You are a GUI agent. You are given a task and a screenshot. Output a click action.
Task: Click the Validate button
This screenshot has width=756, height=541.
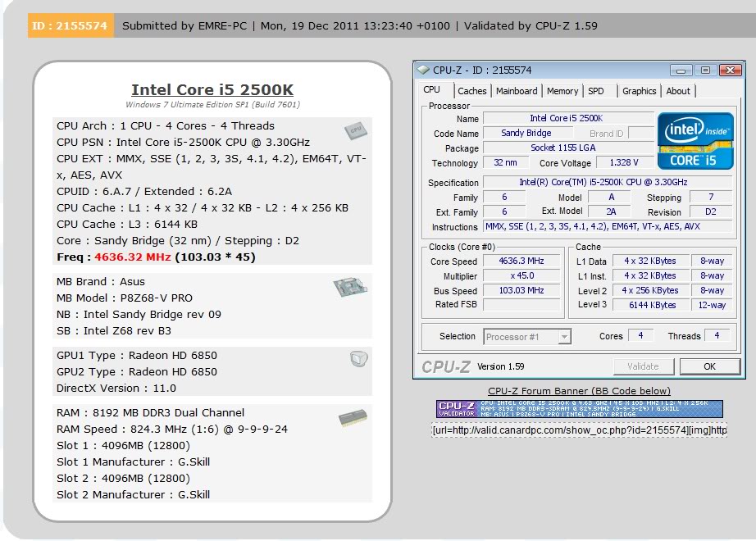pos(643,366)
